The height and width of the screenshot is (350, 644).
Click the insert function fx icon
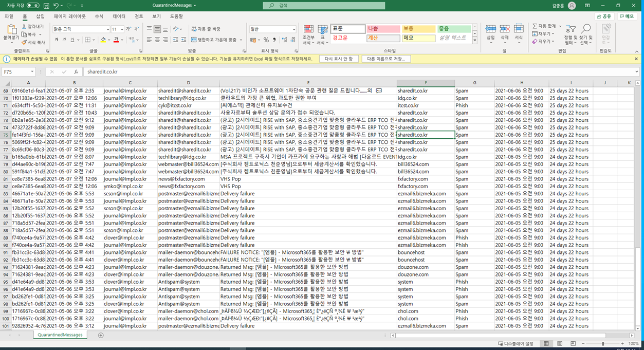(x=76, y=72)
